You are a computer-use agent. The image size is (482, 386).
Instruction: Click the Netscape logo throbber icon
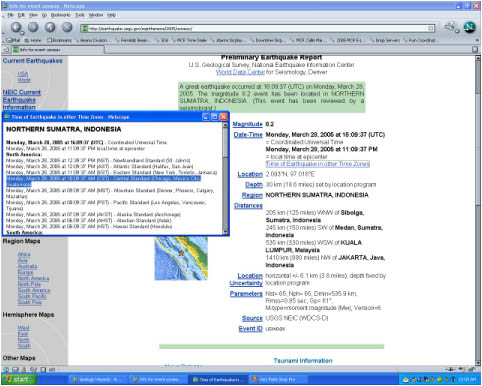[470, 27]
